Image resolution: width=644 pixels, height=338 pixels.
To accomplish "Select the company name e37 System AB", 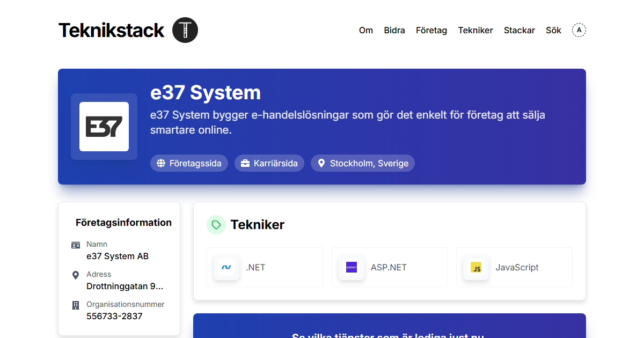I will point(118,256).
